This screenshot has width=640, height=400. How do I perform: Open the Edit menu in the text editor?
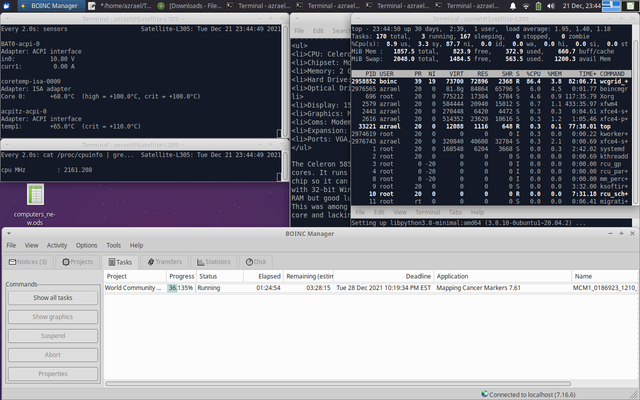coord(318,31)
